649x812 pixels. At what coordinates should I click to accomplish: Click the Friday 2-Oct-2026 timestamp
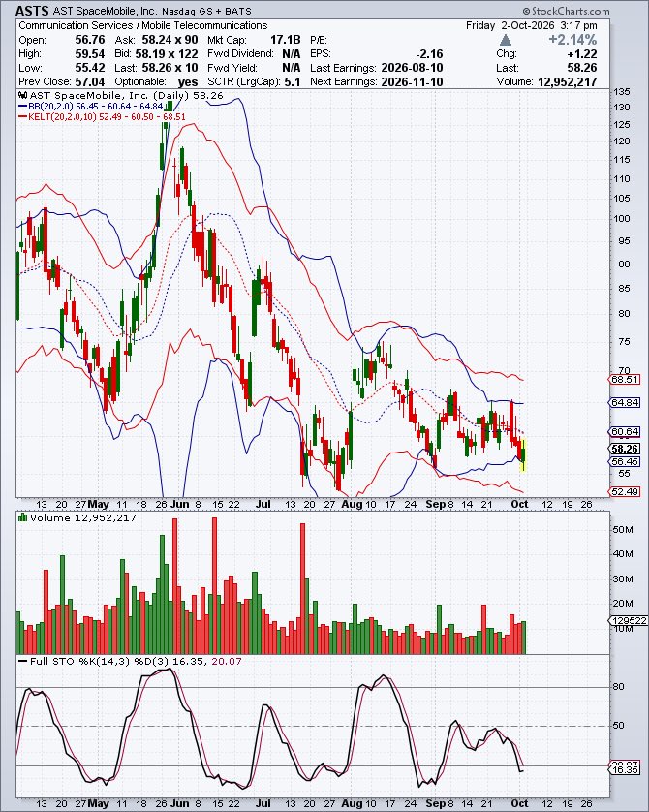(532, 25)
